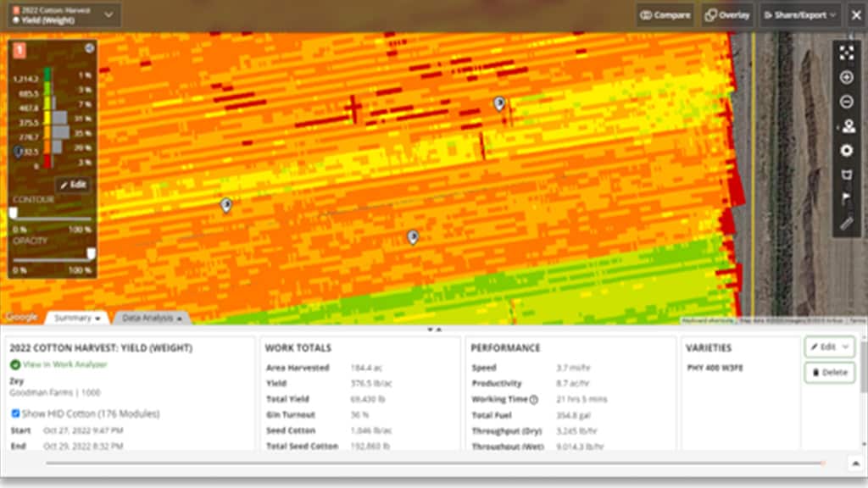The width and height of the screenshot is (868, 488).
Task: Open the 2022 Cotton Harvest layer dropdown
Action: coord(64,15)
